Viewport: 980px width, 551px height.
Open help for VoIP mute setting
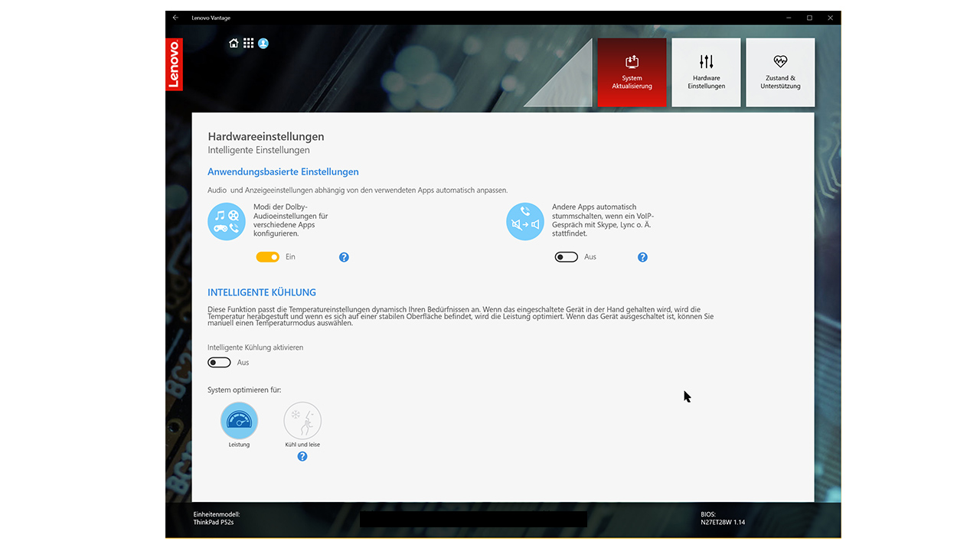coord(642,257)
